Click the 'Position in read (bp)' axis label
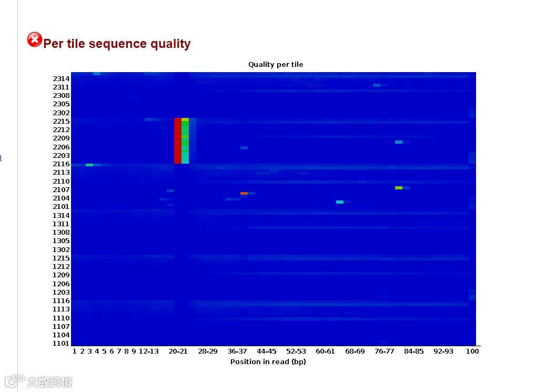Image resolution: width=556 pixels, height=392 pixels. [x=268, y=362]
